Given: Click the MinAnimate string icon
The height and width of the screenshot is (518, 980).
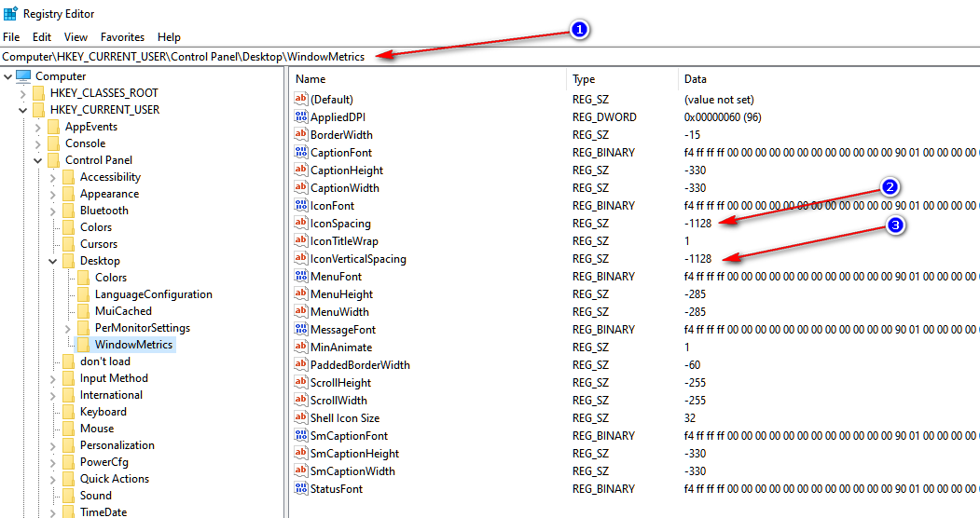Looking at the screenshot, I should (301, 347).
